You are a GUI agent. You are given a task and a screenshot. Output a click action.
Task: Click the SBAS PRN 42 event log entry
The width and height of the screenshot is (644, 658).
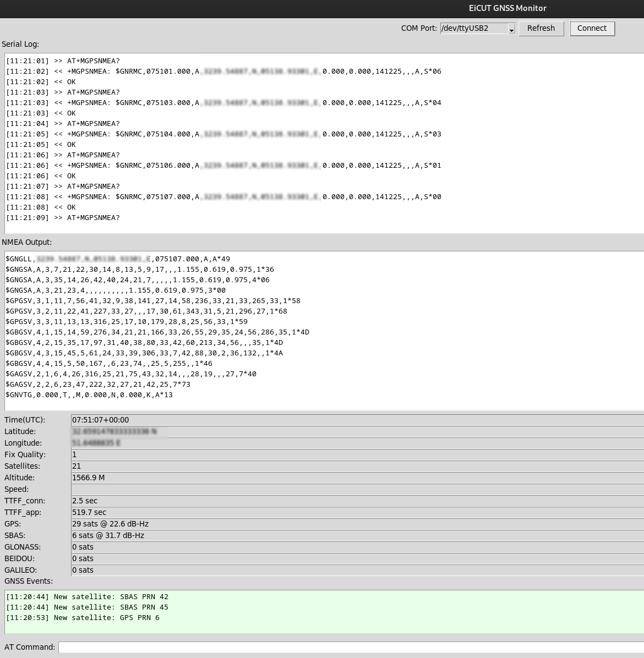tap(87, 596)
